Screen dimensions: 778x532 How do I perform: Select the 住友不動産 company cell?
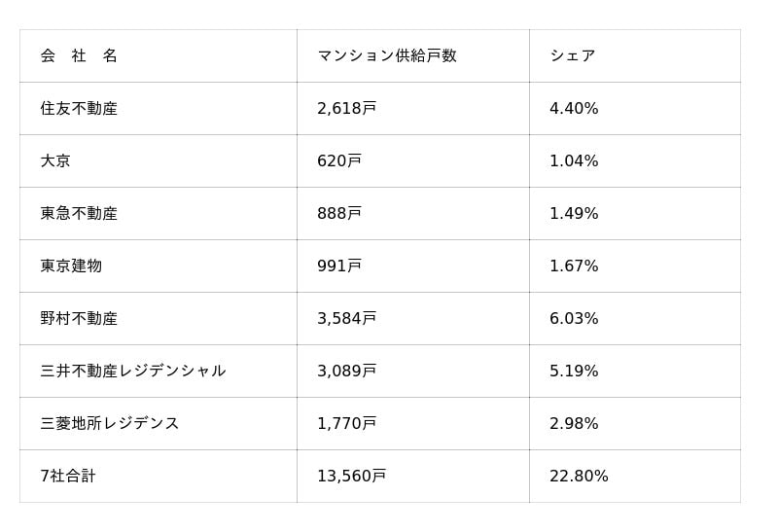click(x=79, y=109)
